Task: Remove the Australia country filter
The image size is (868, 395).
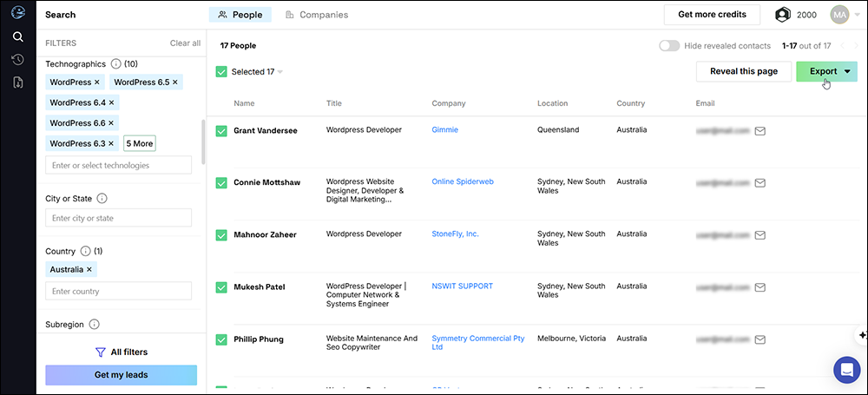Action: pyautogui.click(x=89, y=270)
